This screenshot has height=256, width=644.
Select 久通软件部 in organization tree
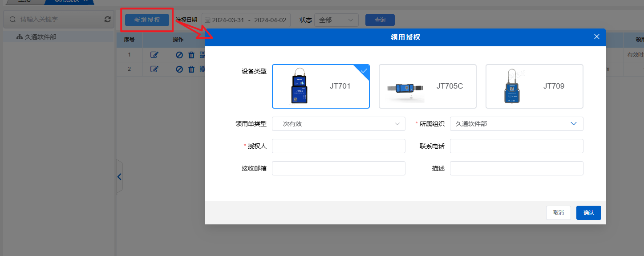[40, 37]
